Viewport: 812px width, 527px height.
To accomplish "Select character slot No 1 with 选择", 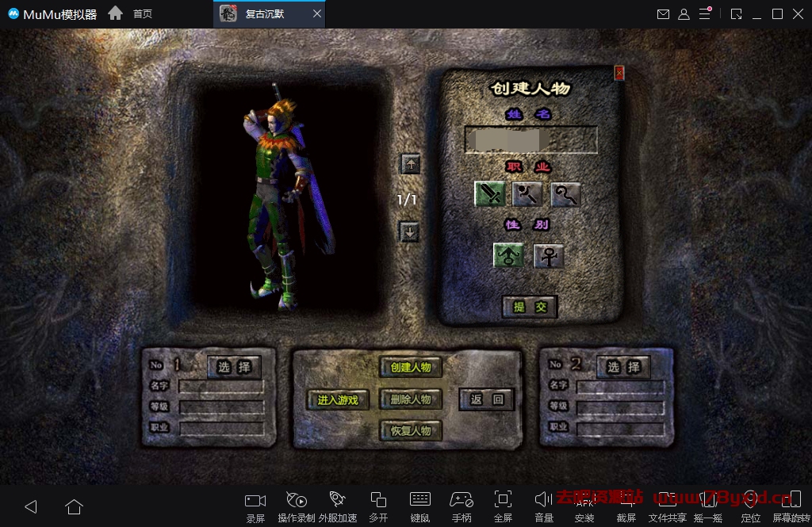I will coord(234,367).
